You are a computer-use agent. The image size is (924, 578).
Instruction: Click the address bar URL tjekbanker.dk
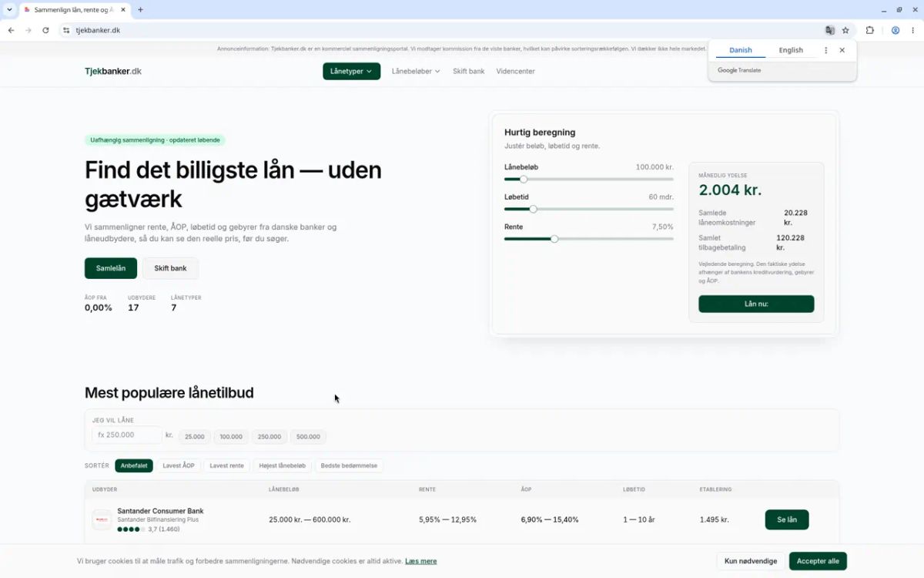tap(98, 30)
